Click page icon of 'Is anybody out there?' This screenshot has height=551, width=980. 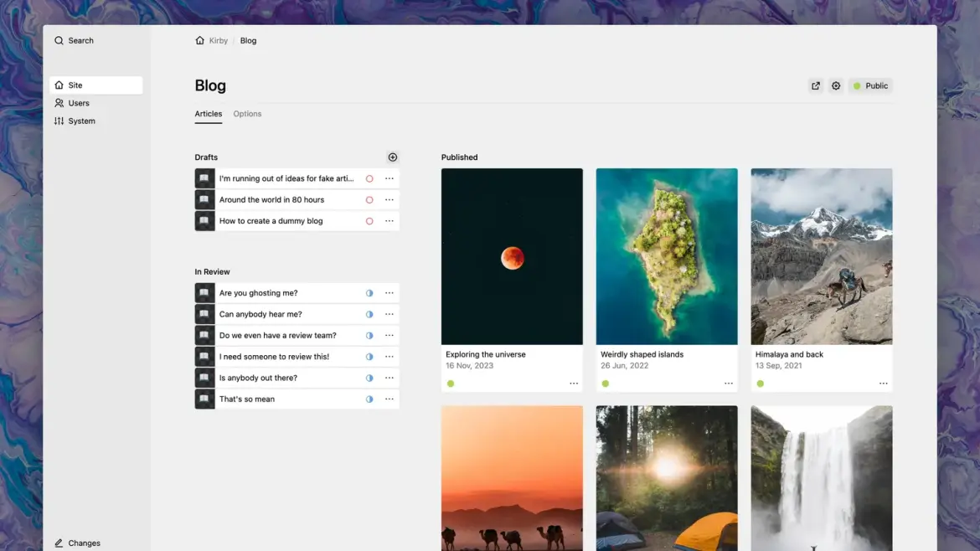tap(204, 378)
